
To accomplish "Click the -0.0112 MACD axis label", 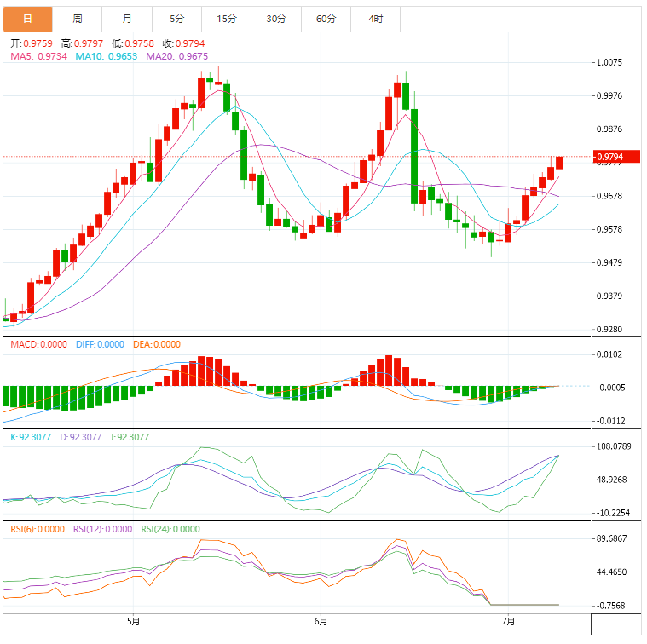I will tap(610, 421).
